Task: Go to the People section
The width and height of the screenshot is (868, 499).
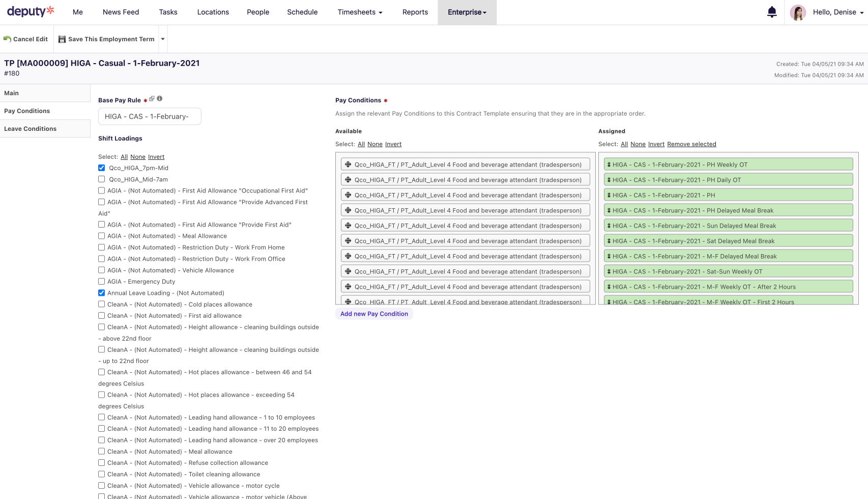Action: click(258, 12)
